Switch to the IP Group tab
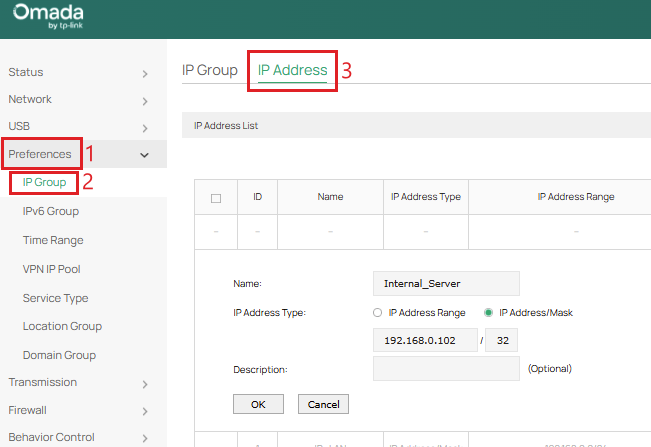The image size is (651, 447). 210,70
